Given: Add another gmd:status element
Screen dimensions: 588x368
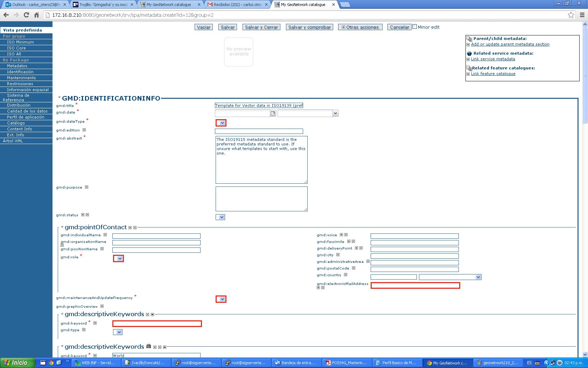Looking at the screenshot, I should [83, 215].
